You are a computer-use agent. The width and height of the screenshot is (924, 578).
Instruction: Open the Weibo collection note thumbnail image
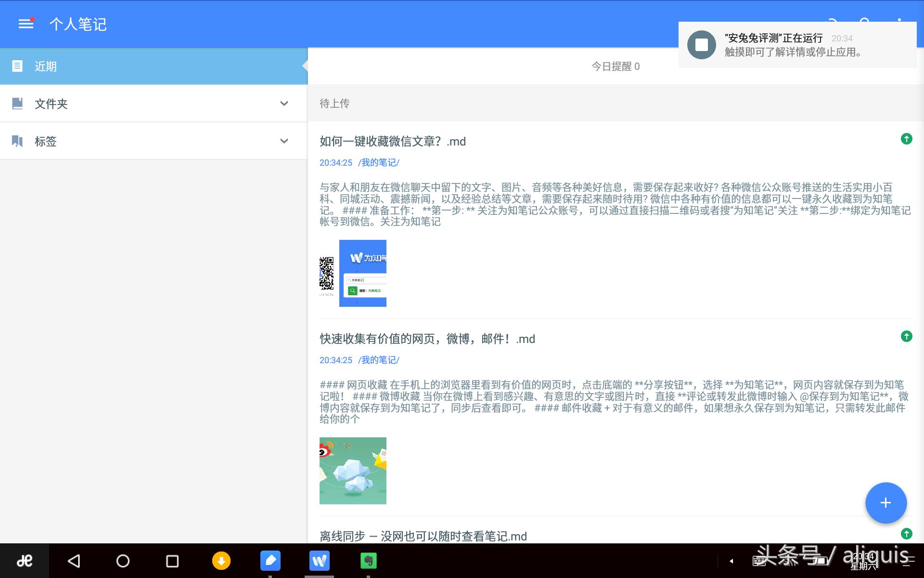pyautogui.click(x=352, y=470)
